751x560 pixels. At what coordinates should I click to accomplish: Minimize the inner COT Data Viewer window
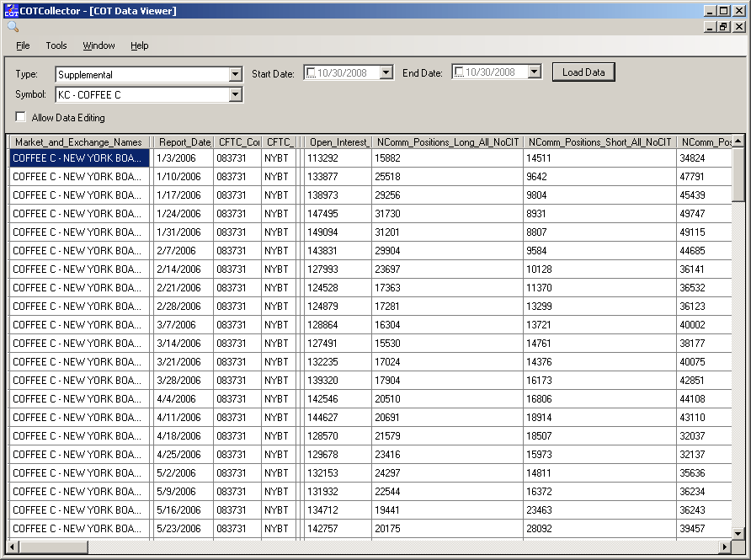(711, 27)
